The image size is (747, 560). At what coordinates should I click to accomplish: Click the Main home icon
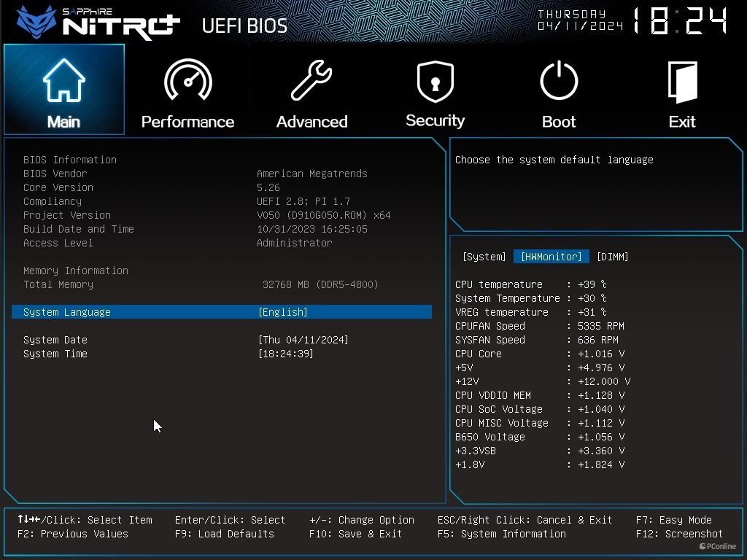(63, 81)
